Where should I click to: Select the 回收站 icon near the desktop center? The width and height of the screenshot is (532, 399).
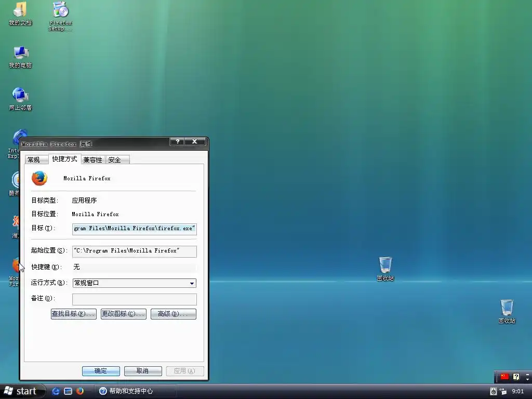click(385, 269)
